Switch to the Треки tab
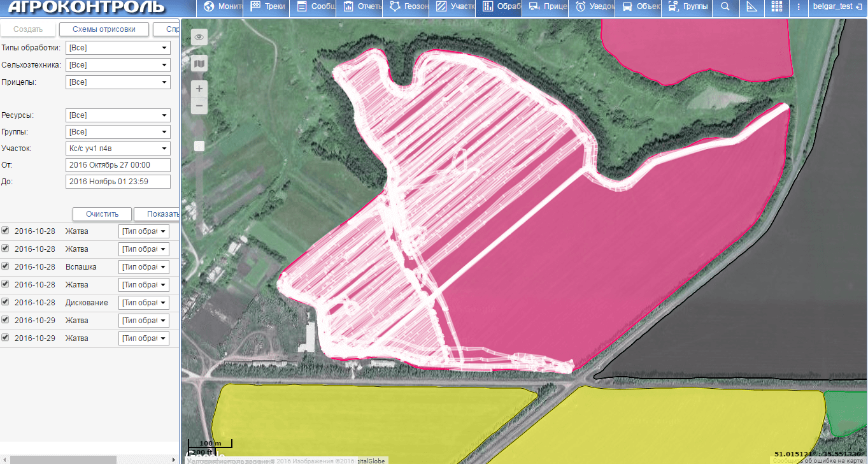 267,7
